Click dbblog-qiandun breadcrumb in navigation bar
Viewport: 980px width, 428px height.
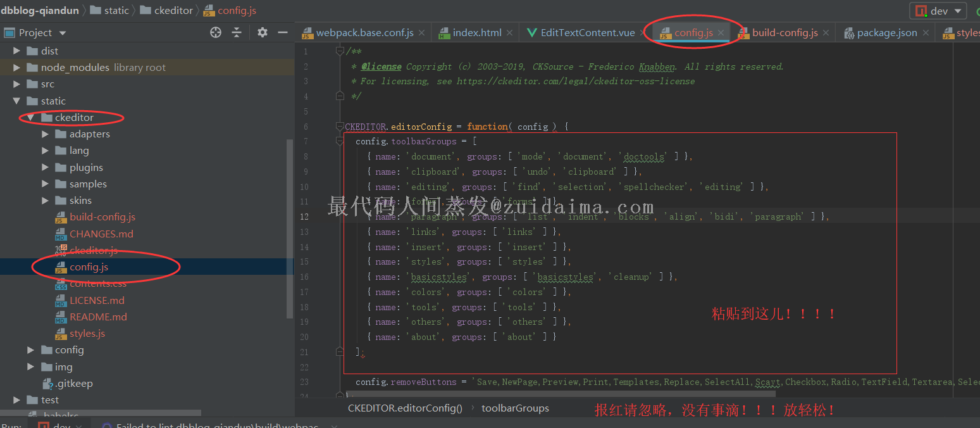pos(39,11)
